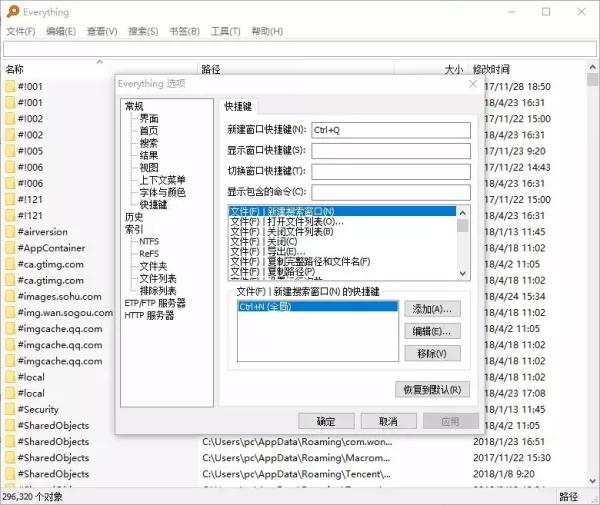Select 字体与颜色 in the options tree
The height and width of the screenshot is (505, 600).
pos(162,192)
